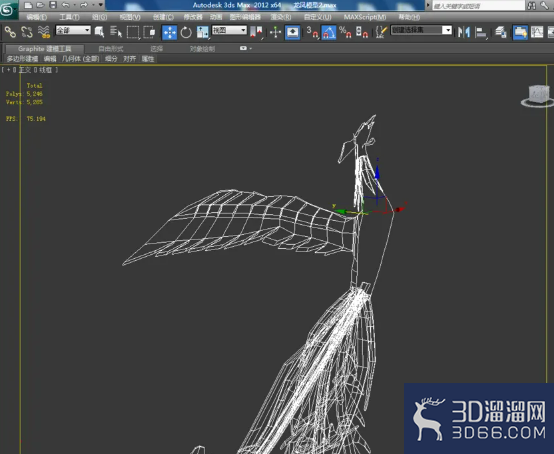Open the 工具(T) menu
Screen dimensions: 554x454
click(69, 17)
